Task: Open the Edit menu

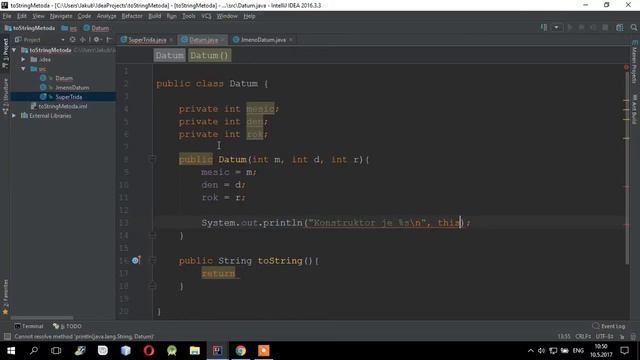Action: point(21,16)
